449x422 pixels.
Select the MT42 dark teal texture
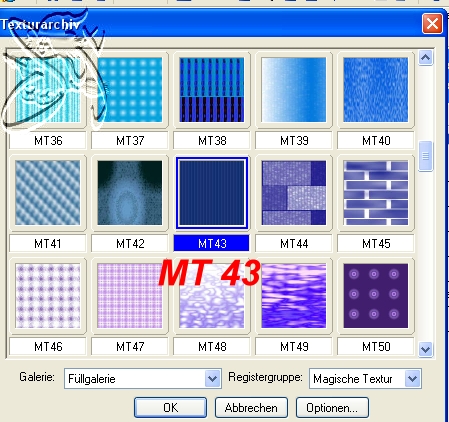(130, 193)
